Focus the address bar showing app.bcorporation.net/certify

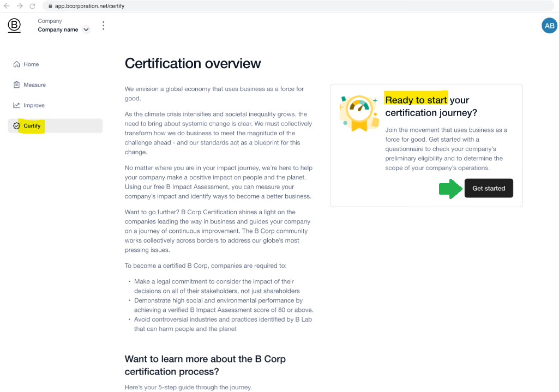click(x=298, y=6)
